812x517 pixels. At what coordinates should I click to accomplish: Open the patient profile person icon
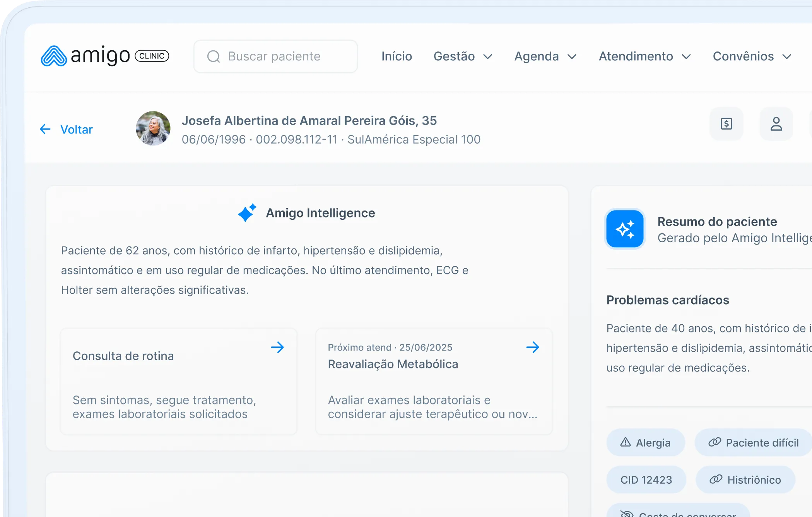776,124
